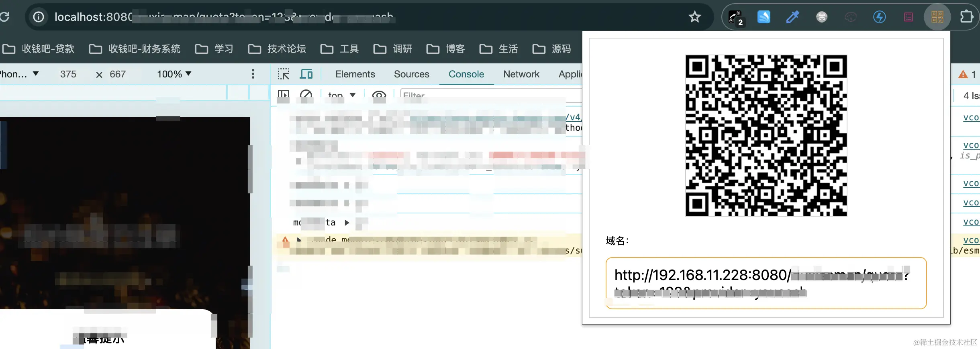
Task: Open the 收钱吧-财务系统 bookmark folder
Action: pos(135,49)
